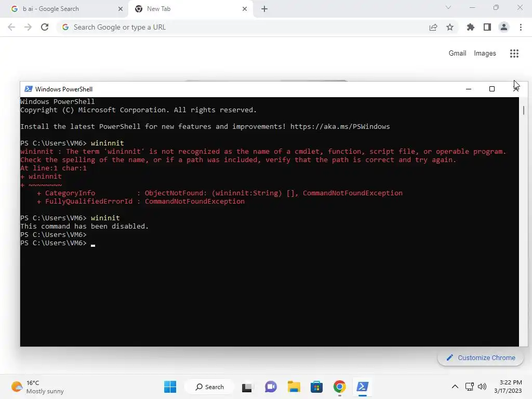Open the Chrome extensions puzzle icon
Screen dimensions: 532x399
(x=470, y=27)
